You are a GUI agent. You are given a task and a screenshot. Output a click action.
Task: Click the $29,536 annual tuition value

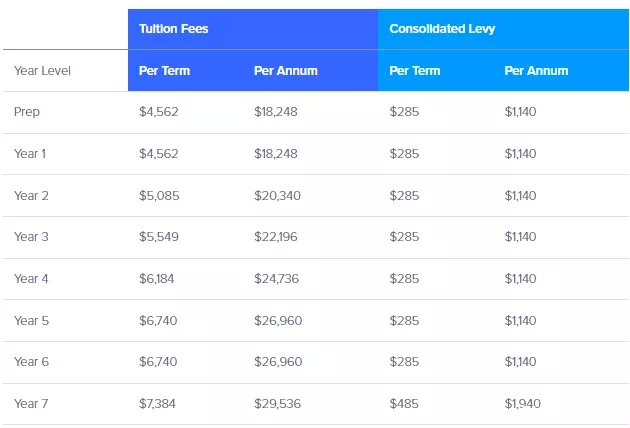(x=277, y=403)
